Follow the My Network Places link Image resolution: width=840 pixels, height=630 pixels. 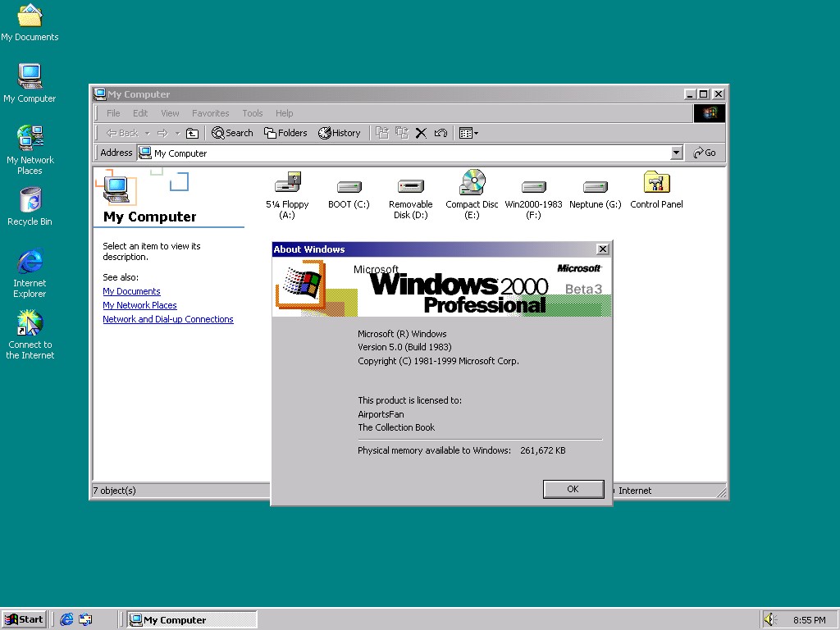tap(139, 305)
